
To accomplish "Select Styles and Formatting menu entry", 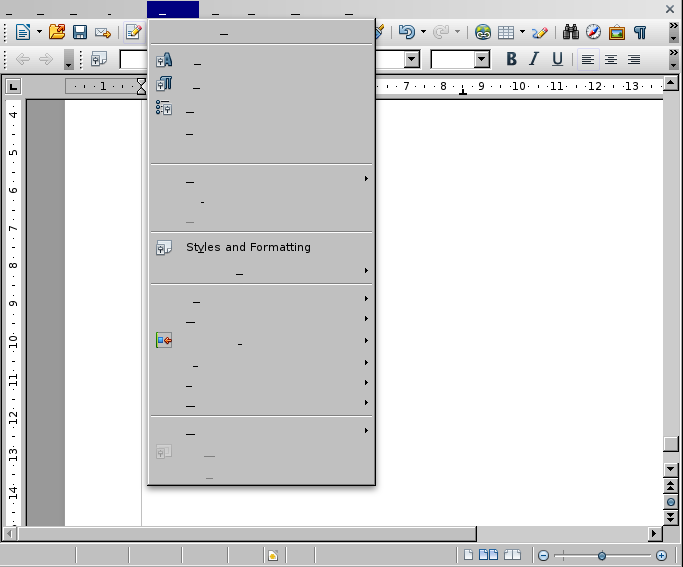I will point(248,247).
